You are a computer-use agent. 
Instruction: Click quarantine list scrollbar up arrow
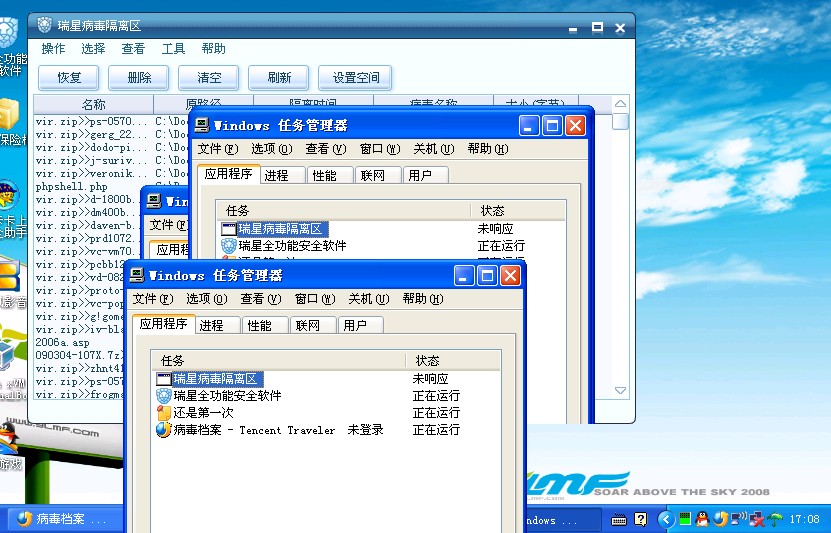tap(620, 104)
